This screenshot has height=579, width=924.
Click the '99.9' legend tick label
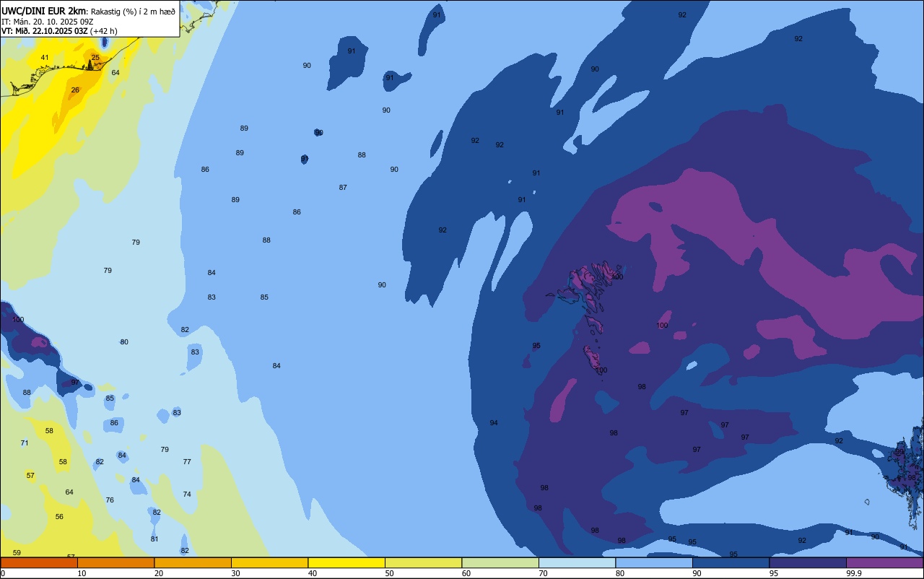(854, 573)
